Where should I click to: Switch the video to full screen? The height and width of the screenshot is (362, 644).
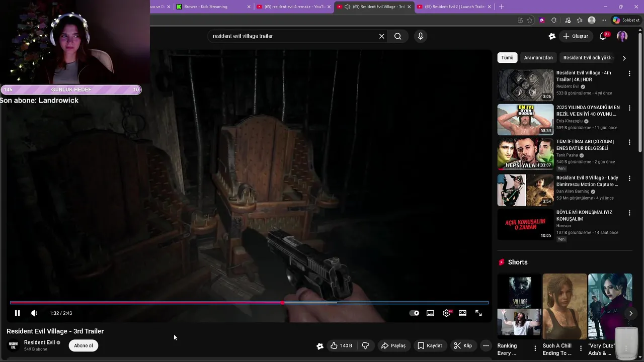(x=478, y=313)
